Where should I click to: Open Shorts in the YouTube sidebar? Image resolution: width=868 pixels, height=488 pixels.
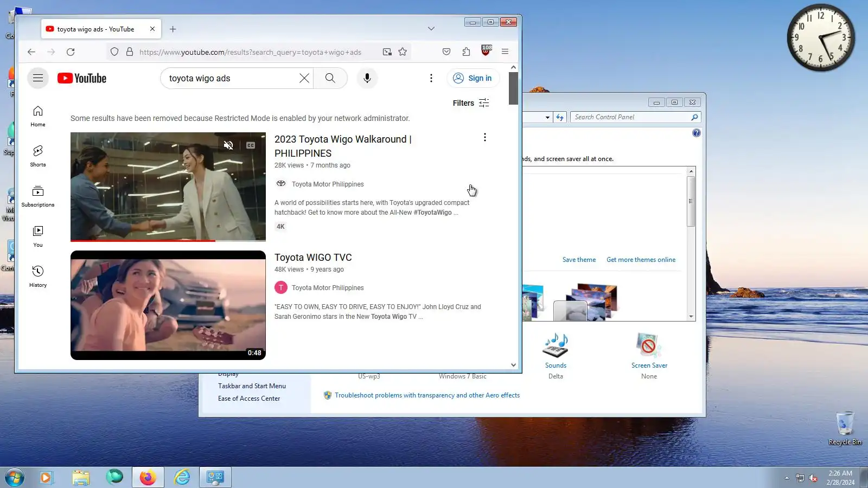tap(38, 156)
